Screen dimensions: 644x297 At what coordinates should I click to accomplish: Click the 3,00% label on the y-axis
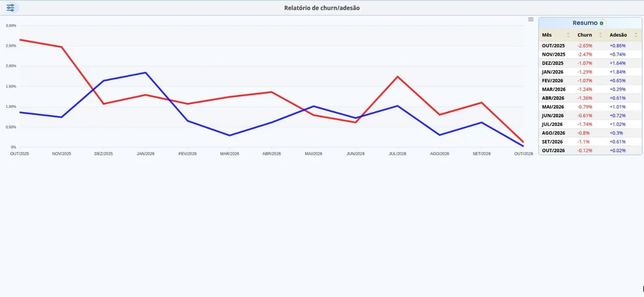11,26
